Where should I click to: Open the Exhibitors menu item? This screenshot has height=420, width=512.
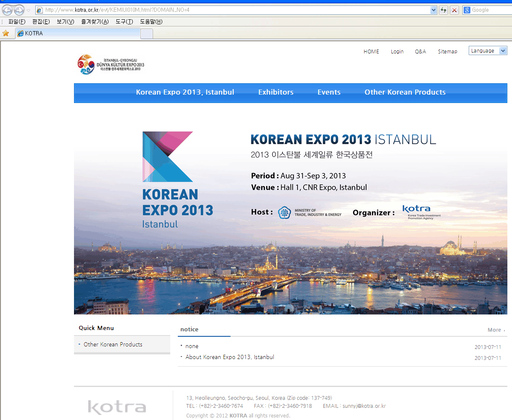pyautogui.click(x=276, y=92)
